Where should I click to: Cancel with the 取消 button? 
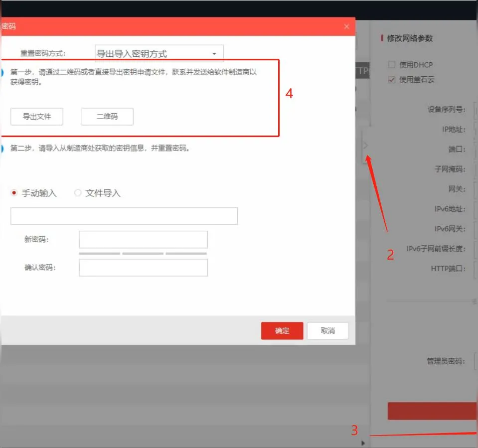coord(327,331)
